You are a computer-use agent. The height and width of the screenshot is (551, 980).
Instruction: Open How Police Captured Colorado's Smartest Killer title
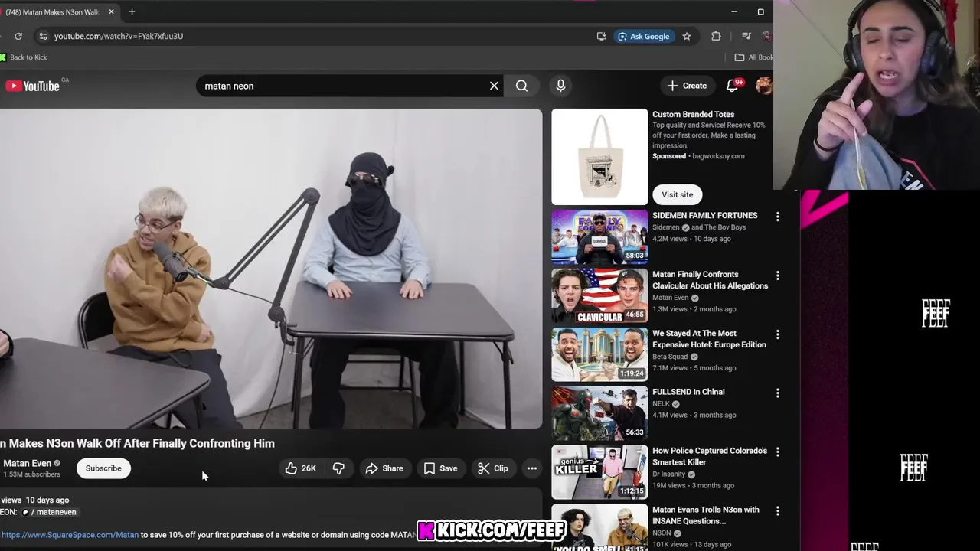[x=710, y=457]
